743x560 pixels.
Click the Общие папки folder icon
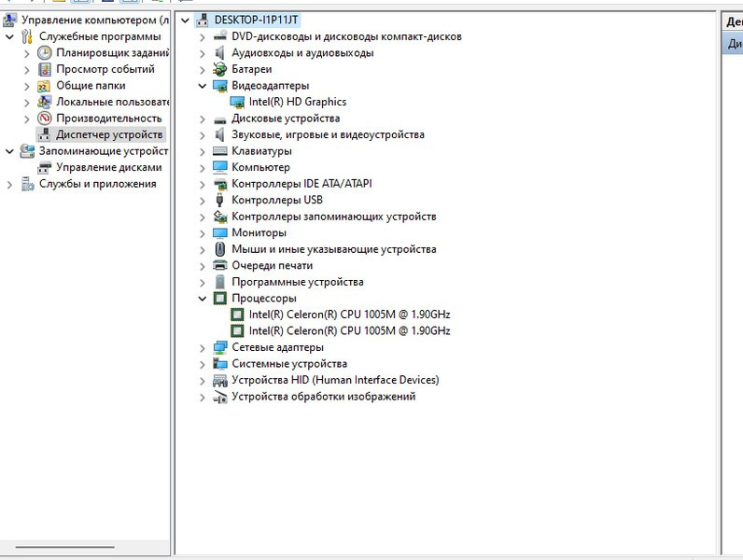click(44, 86)
